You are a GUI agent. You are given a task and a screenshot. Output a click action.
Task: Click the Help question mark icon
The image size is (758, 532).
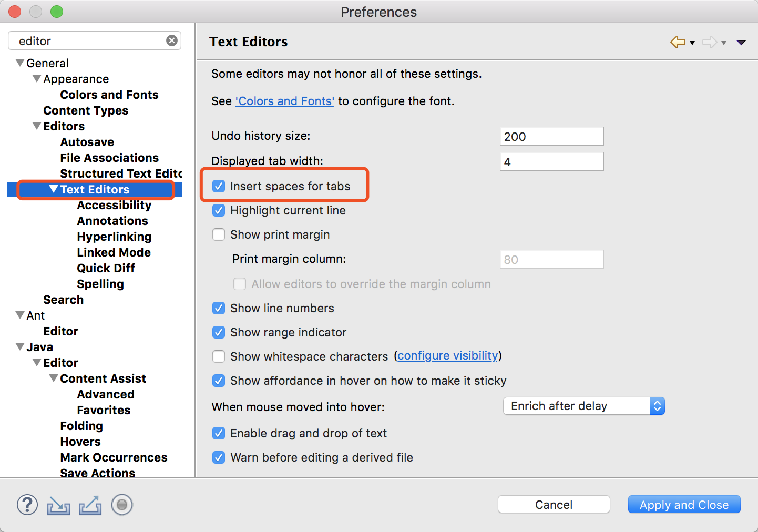27,505
